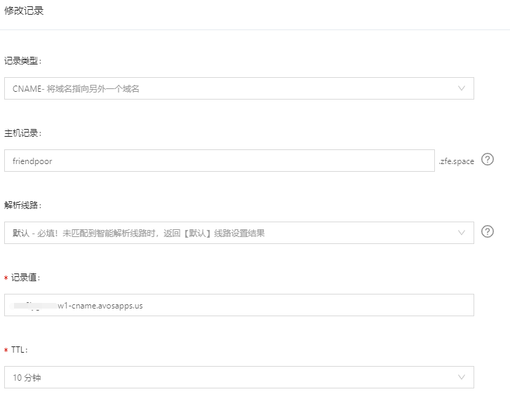Image resolution: width=510 pixels, height=420 pixels.
Task: Open the 解析线路 默认 dropdown
Action: click(239, 233)
